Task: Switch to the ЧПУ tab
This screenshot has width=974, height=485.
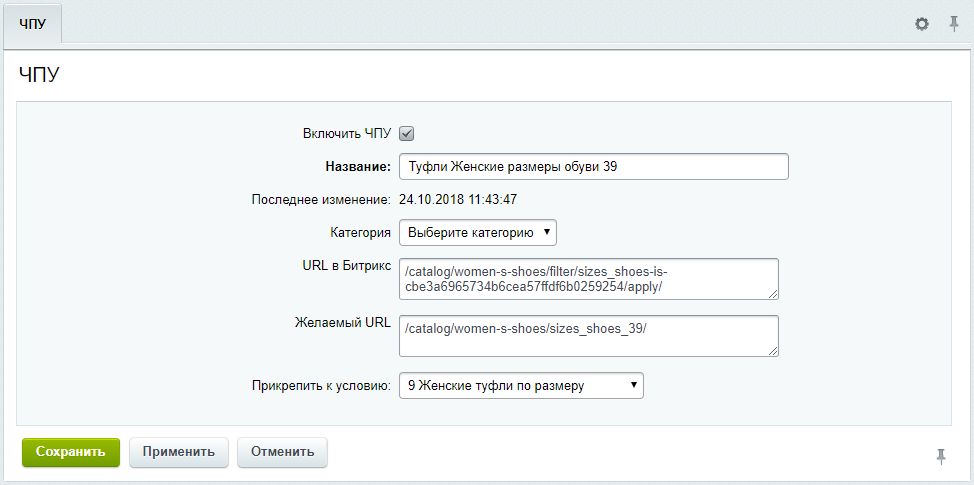Action: [32, 24]
